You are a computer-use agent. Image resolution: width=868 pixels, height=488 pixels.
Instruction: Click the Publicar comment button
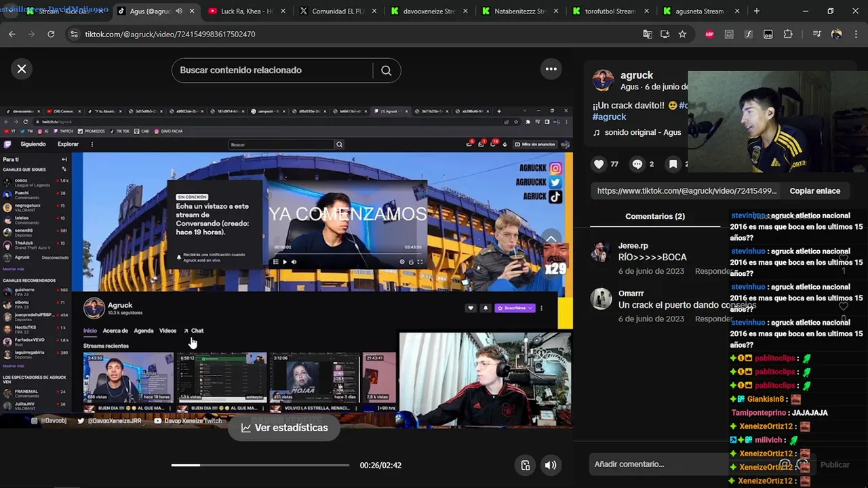click(835, 464)
